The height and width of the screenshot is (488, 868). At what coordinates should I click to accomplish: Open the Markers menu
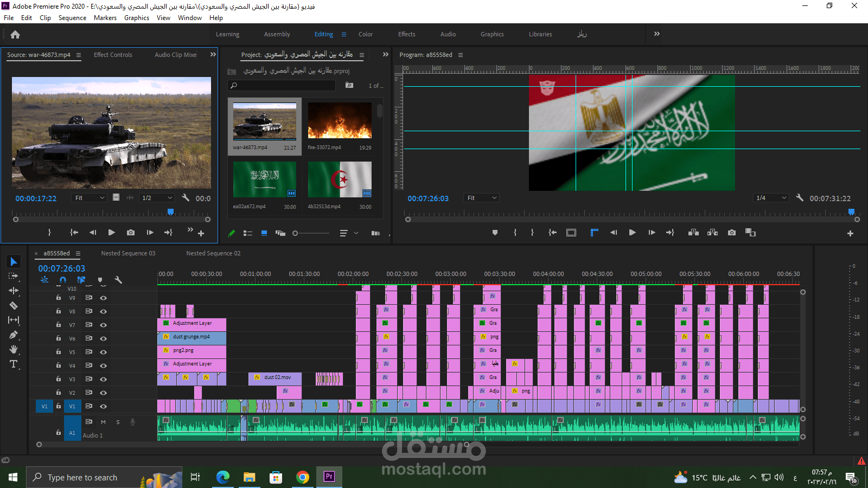click(x=105, y=18)
